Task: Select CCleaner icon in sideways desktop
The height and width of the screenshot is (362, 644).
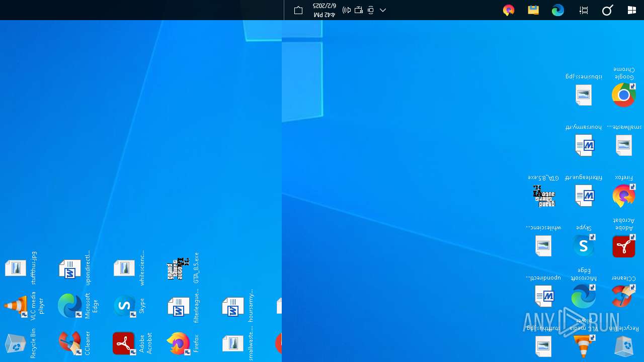Action: click(x=70, y=343)
